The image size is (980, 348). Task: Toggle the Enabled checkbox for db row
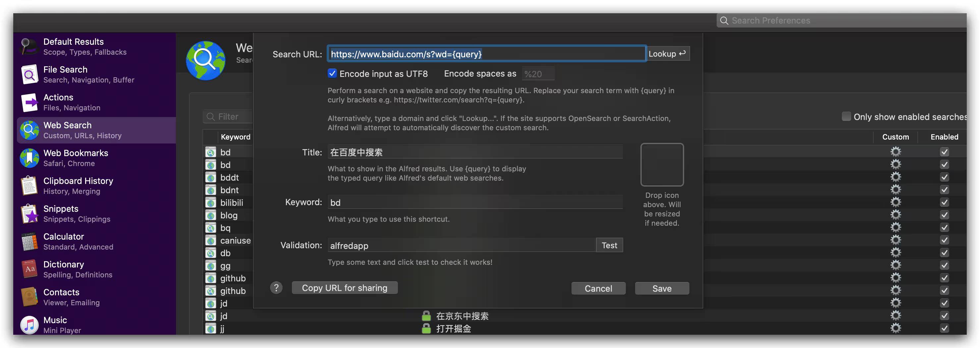944,253
